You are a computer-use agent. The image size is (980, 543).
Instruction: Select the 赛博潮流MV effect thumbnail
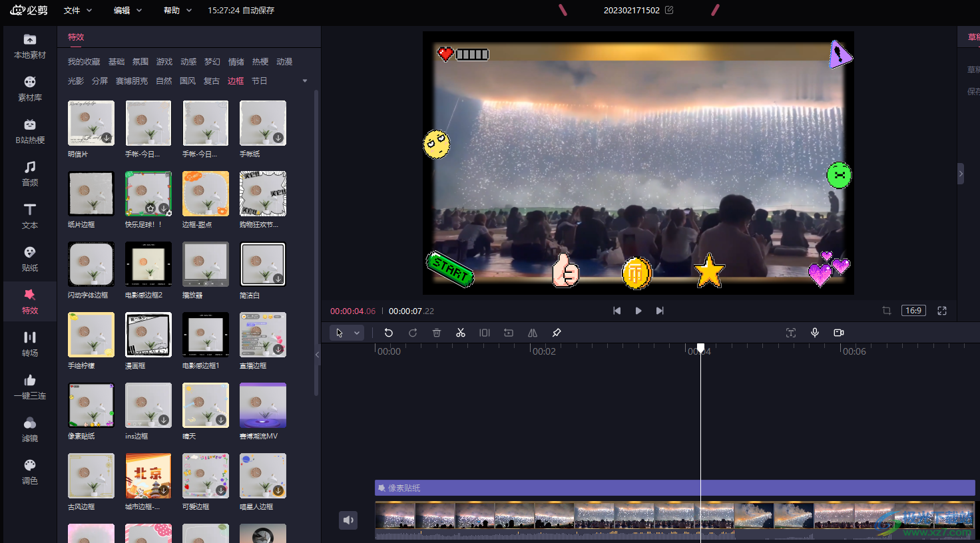pos(263,405)
